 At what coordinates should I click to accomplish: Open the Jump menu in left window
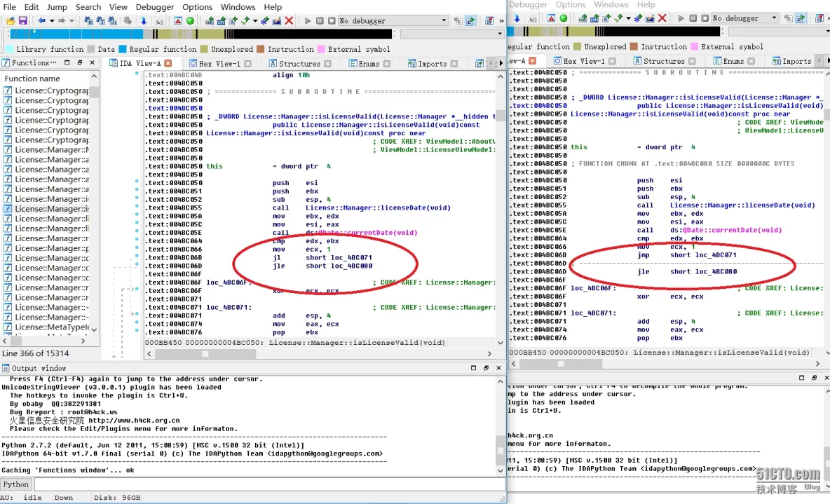click(57, 7)
